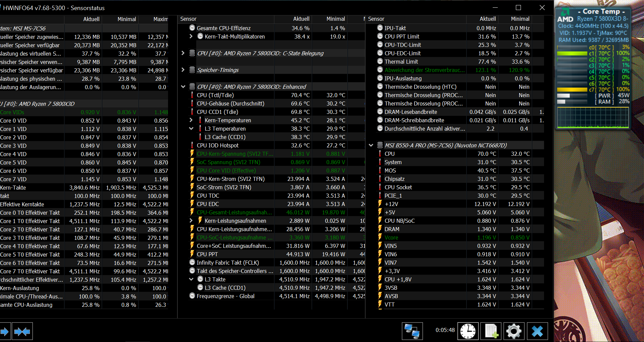This screenshot has width=644, height=342.
Task: Collapse the L3 Takte row
Action: pyautogui.click(x=191, y=279)
